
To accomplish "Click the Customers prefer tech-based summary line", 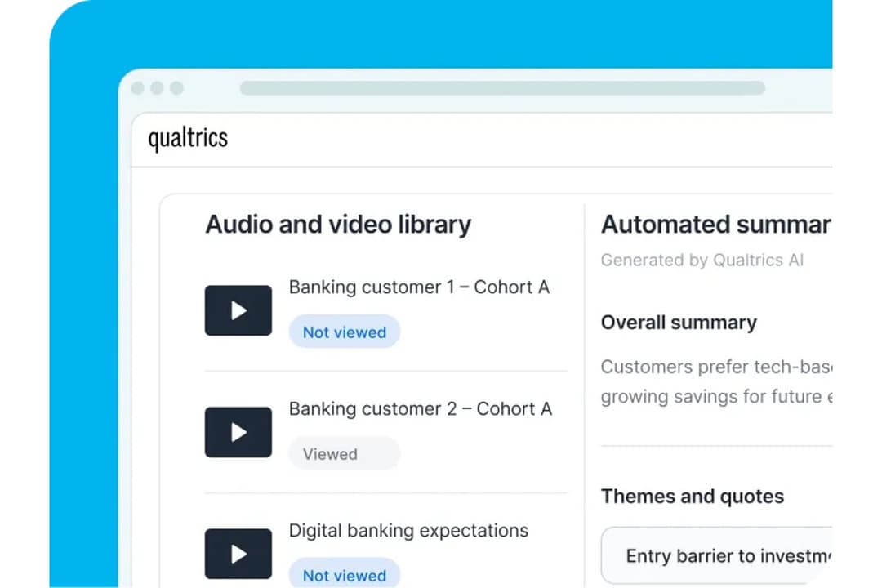I will (x=717, y=367).
